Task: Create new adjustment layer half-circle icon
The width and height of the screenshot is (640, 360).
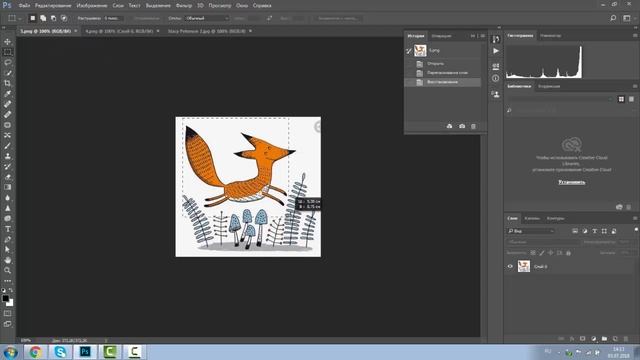Action: coord(593,339)
